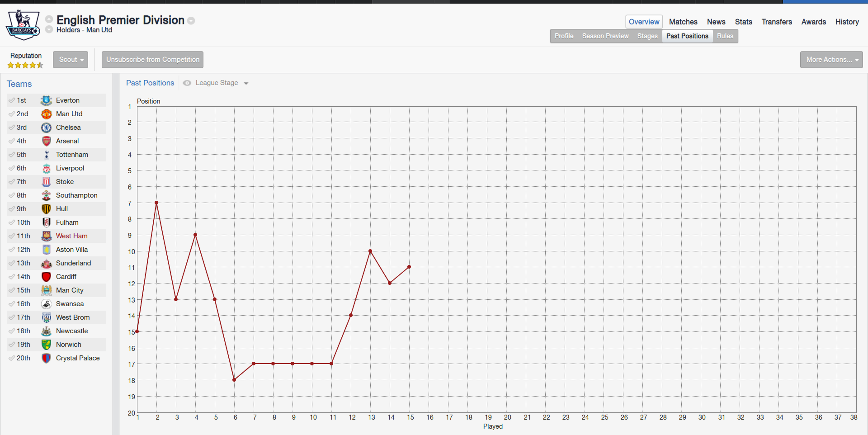868x435 pixels.
Task: Open the League Stage dropdown
Action: pyautogui.click(x=222, y=83)
